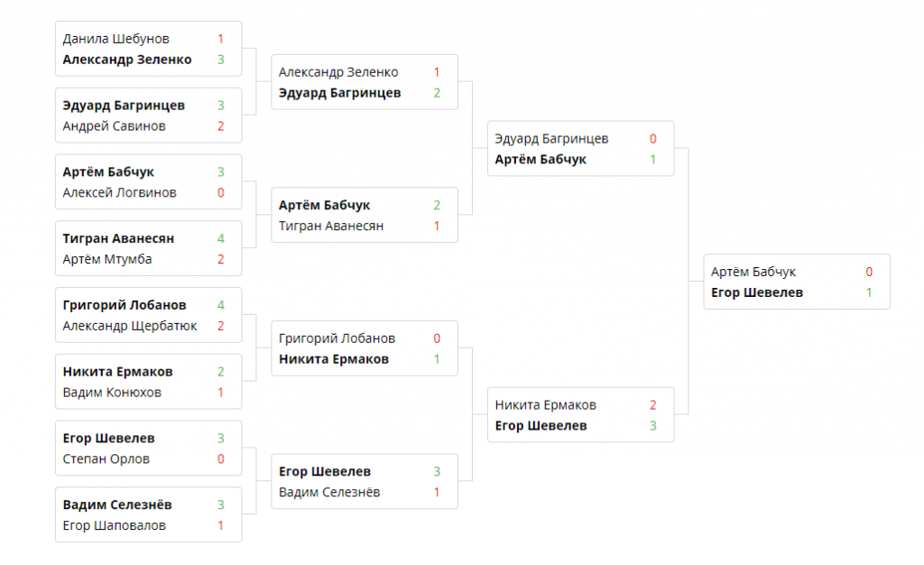The width and height of the screenshot is (924, 565).
Task: Click Артём Бабчук in the semifinal box
Action: [x=541, y=160]
